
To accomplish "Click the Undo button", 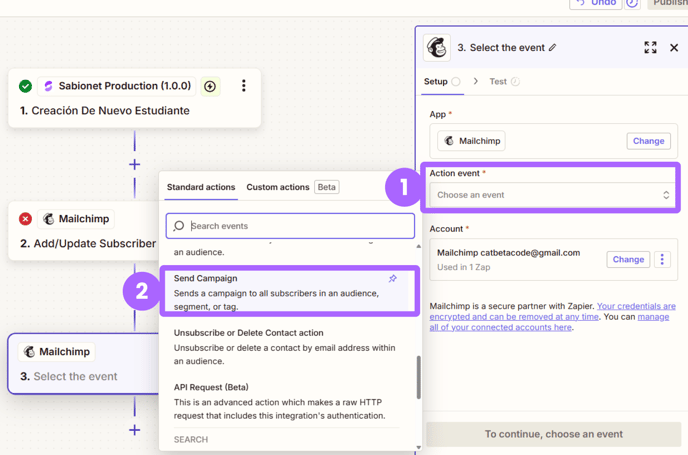I will [x=595, y=4].
